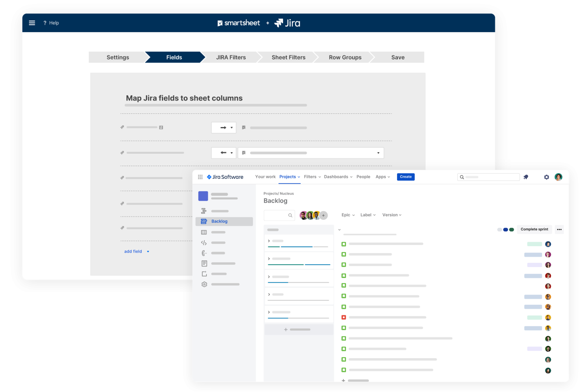Open the notifications bell in Jira header

526,177
